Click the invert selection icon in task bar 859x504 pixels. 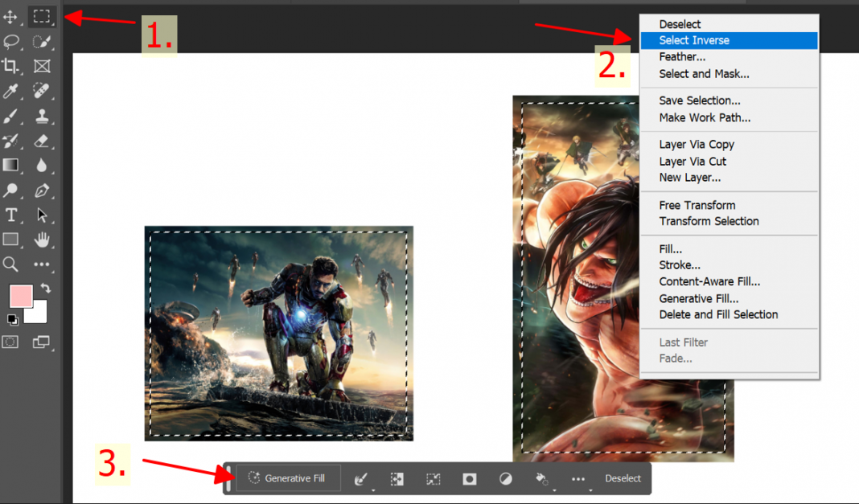click(397, 478)
